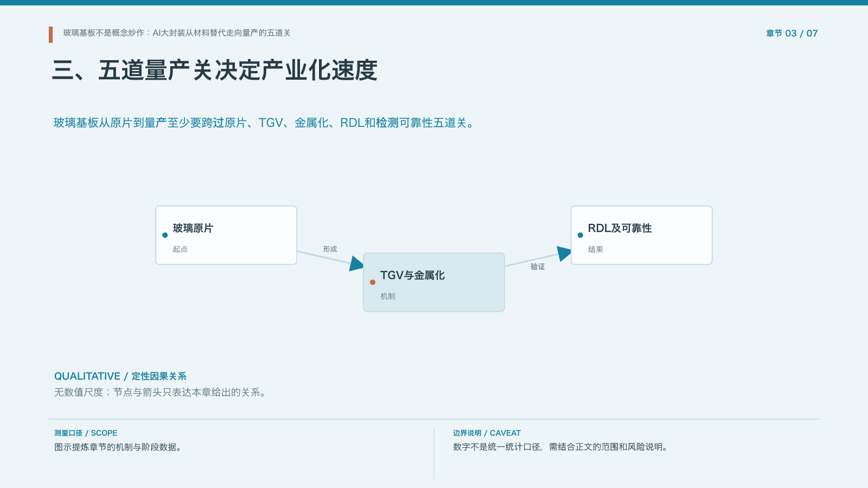Click the slide title 三、五道量产关决定产业化速度
Screen dimensions: 868x488
point(215,70)
